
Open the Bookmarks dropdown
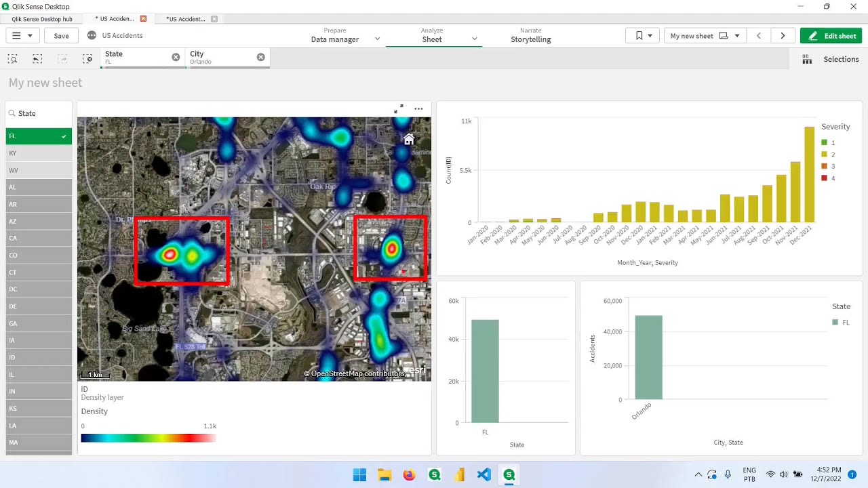coord(642,36)
